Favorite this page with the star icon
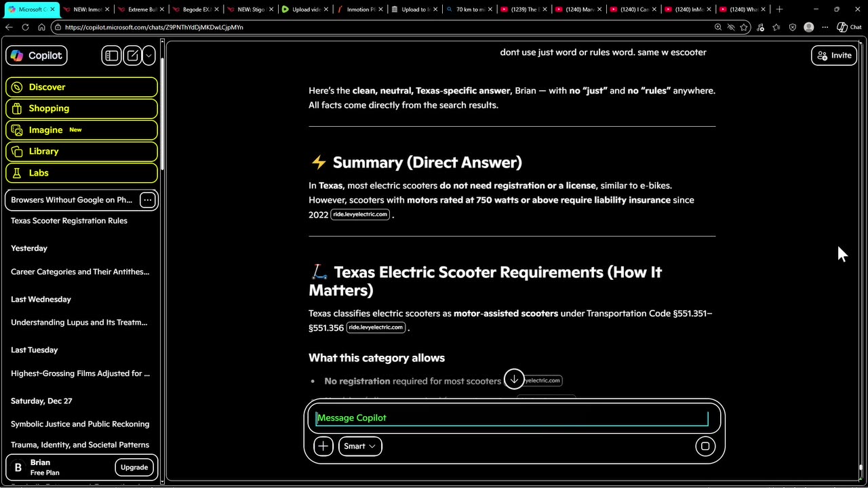Viewport: 868px width, 488px height. pos(745,27)
